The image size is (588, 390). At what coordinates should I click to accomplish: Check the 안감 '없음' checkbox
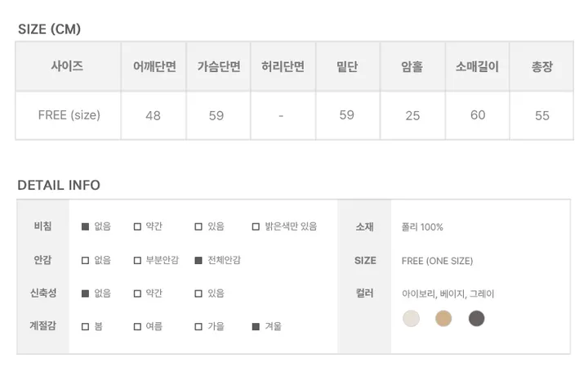point(85,260)
